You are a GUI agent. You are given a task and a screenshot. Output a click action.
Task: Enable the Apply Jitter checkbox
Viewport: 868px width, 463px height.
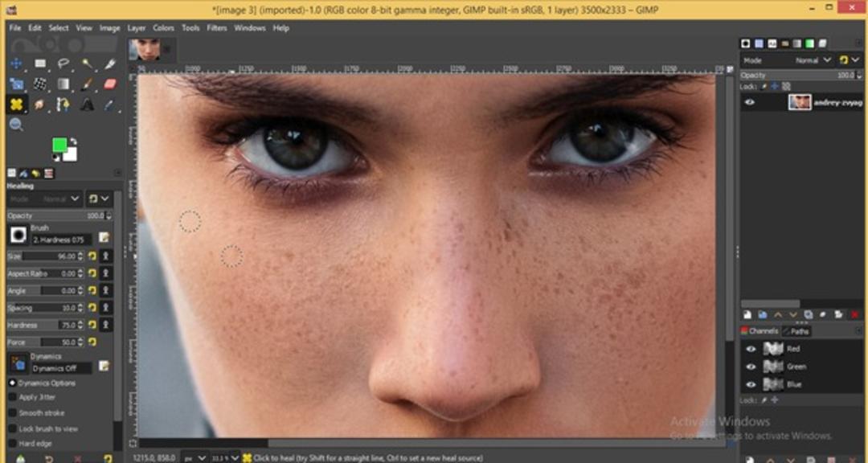[x=12, y=397]
